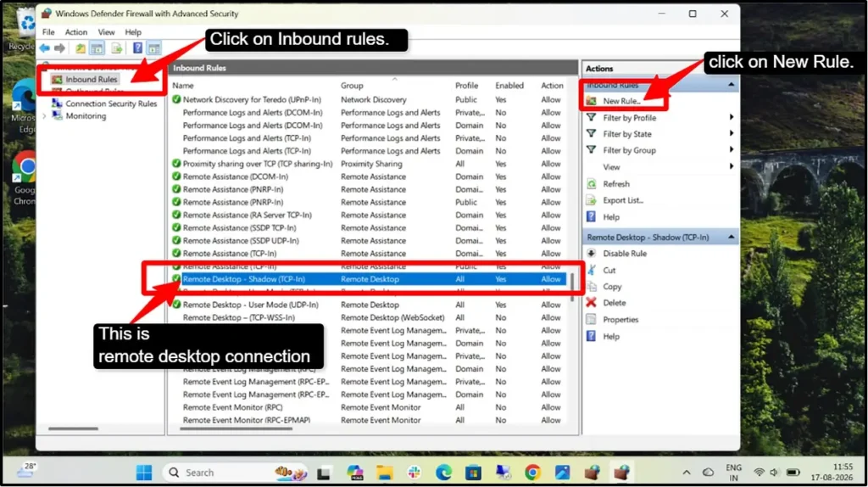Viewport: 868px width, 487px height.
Task: Click the volume icon in system tray
Action: click(774, 473)
